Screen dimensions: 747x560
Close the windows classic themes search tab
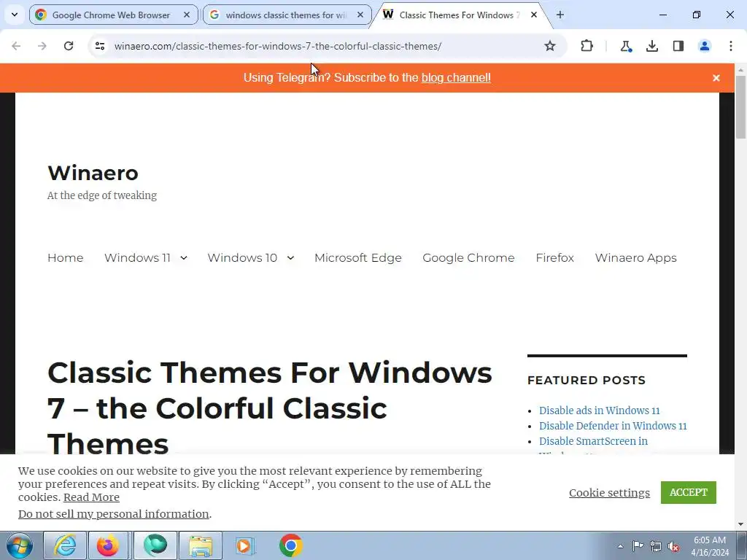(360, 15)
